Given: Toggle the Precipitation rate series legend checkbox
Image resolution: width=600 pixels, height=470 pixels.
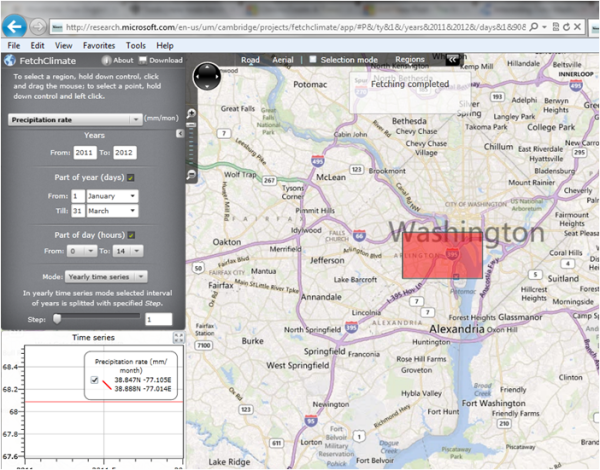Looking at the screenshot, I should click(x=95, y=380).
